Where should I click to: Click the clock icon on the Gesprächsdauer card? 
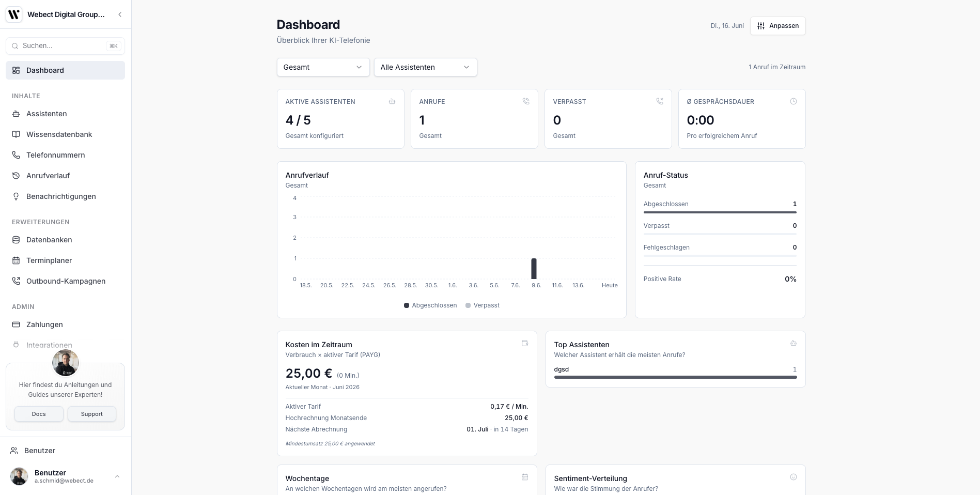pos(794,101)
